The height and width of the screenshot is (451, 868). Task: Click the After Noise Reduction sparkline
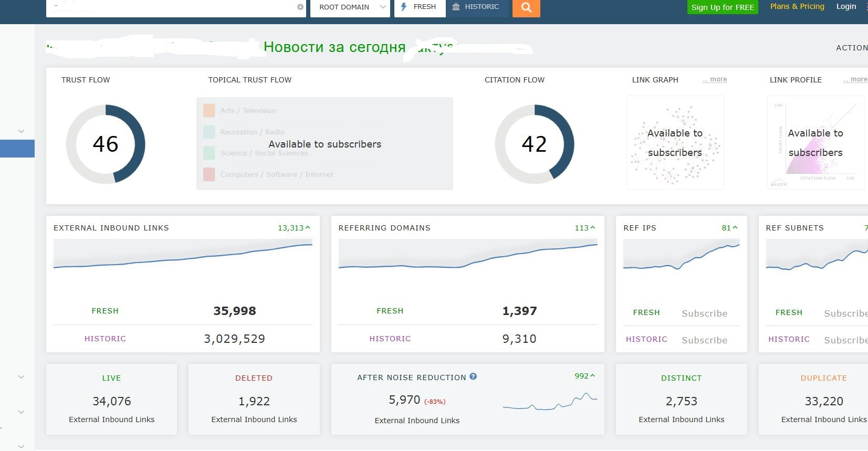click(x=550, y=401)
